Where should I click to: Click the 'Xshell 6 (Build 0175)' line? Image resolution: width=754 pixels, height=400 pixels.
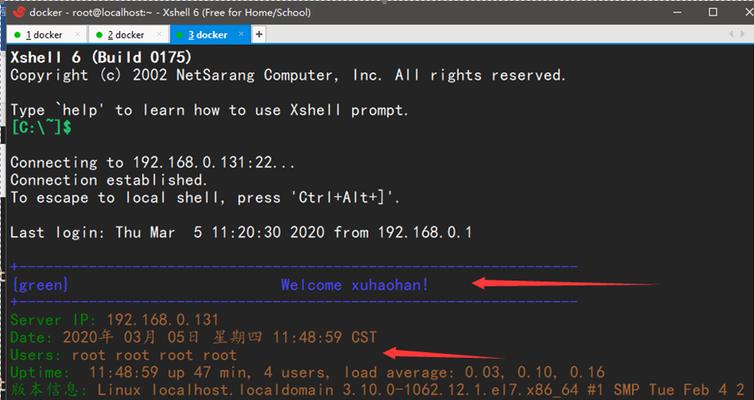[101, 57]
